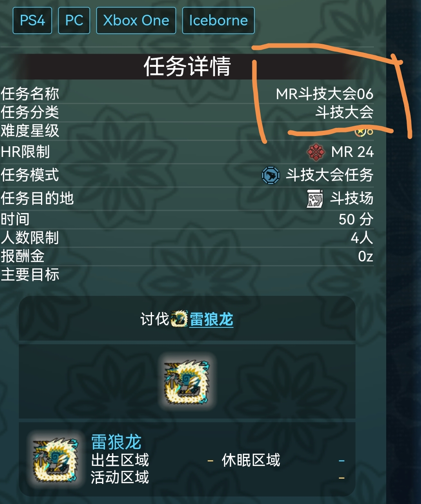Click the difficulty star icon

[x=360, y=131]
